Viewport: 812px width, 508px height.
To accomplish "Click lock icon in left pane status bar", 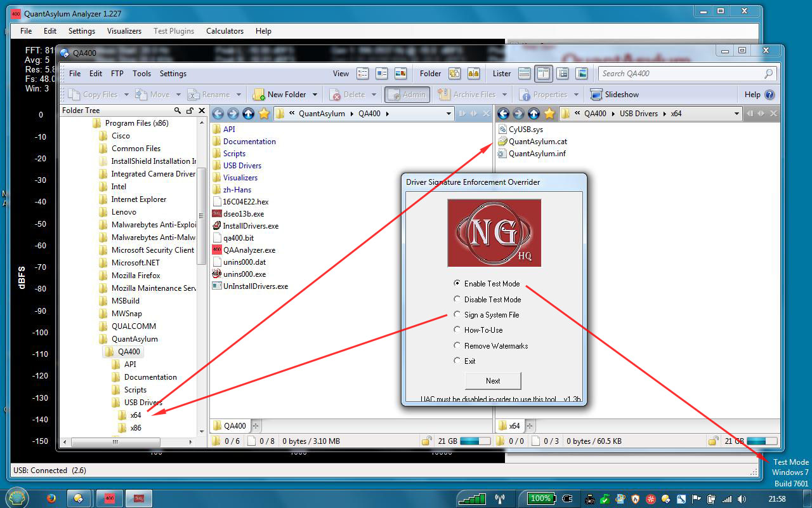I will pos(428,441).
